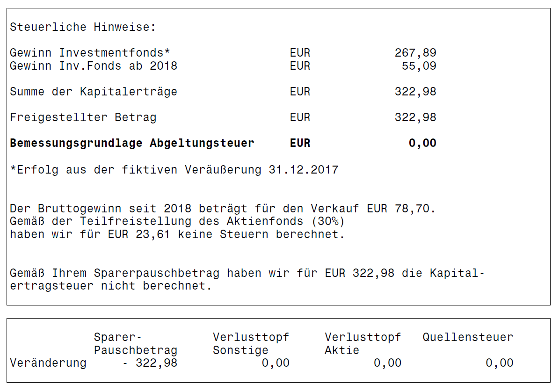Click the 'Summe der Kapitalerträge' label
The height and width of the screenshot is (392, 559).
click(94, 92)
